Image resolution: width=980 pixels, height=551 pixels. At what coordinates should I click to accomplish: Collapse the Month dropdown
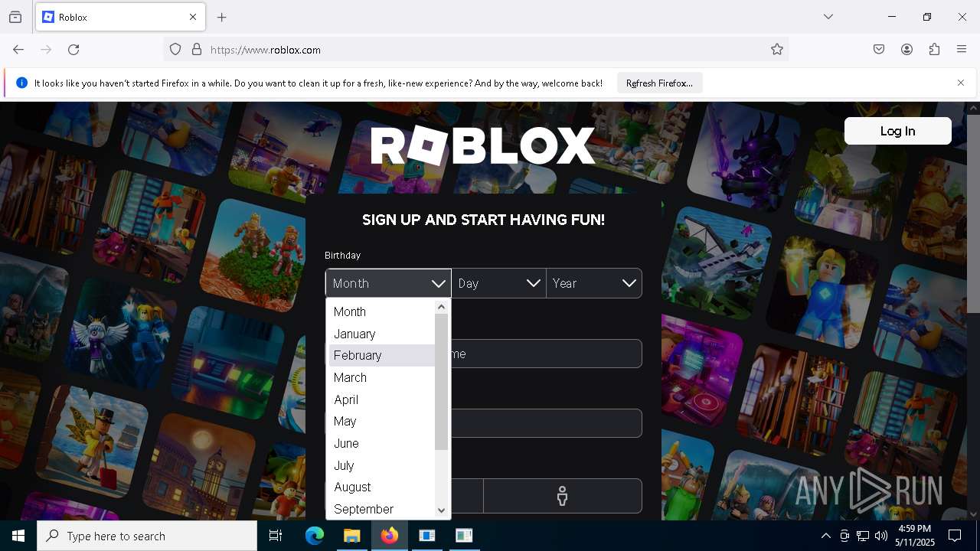pyautogui.click(x=388, y=283)
